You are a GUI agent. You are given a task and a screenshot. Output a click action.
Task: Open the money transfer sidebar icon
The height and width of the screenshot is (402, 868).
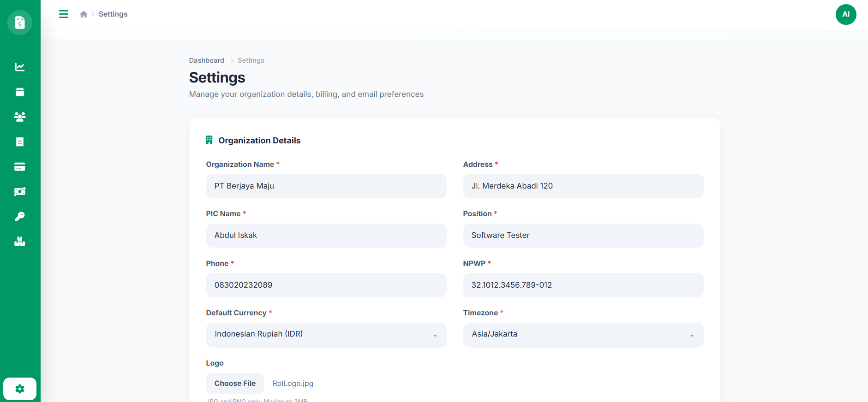click(20, 192)
